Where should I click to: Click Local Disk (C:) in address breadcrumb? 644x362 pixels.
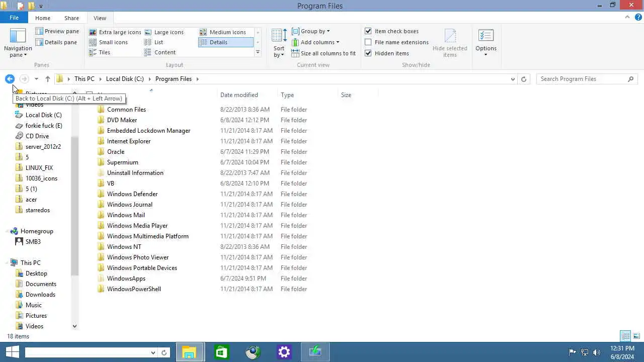[x=125, y=79]
